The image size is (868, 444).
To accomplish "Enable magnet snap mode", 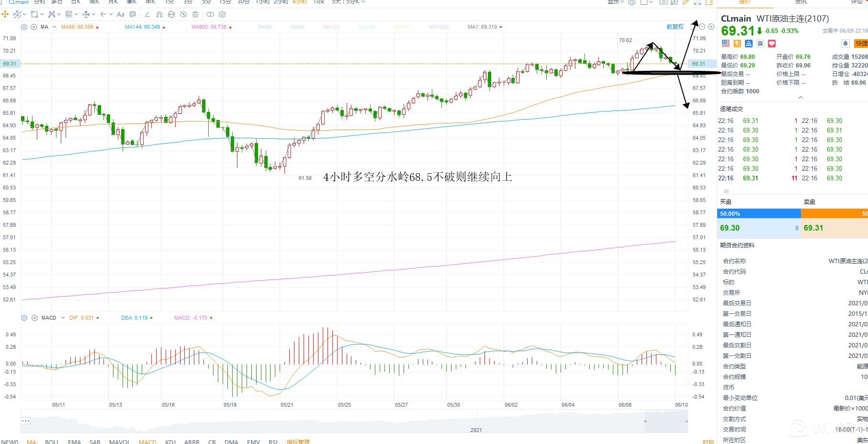I will coord(159,14).
